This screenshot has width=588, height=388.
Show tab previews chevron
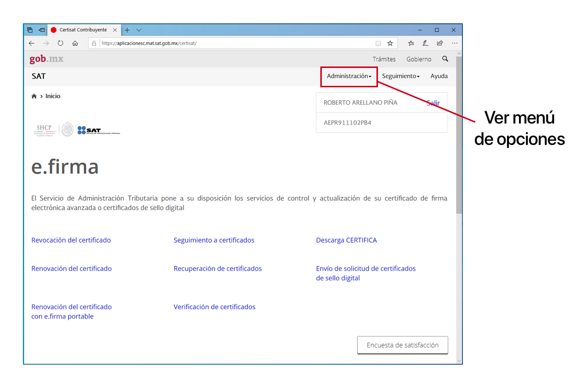click(139, 30)
